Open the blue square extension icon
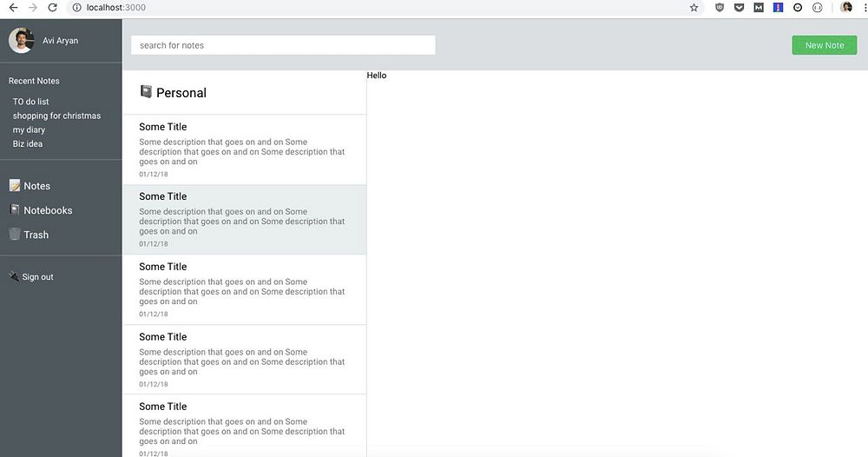The height and width of the screenshot is (457, 868). tap(779, 8)
